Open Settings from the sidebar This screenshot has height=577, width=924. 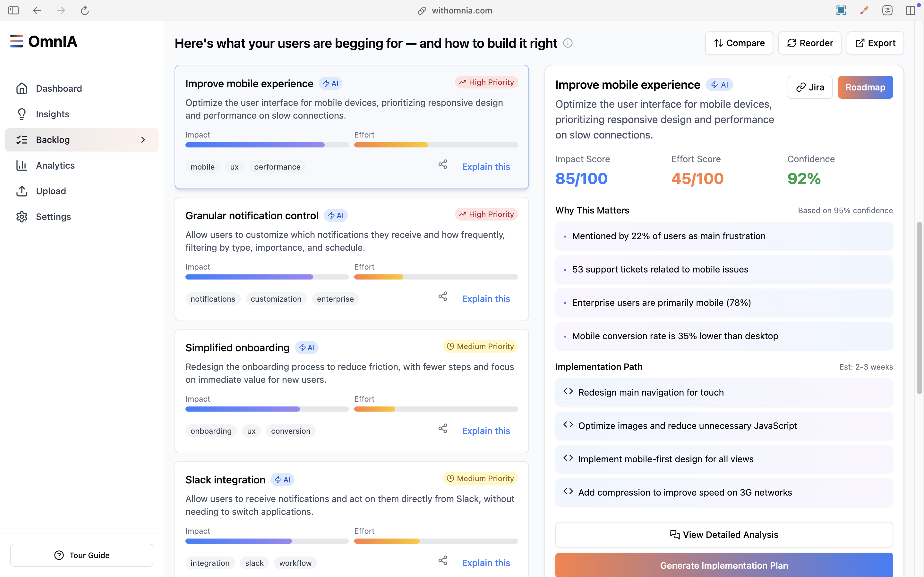pos(54,217)
